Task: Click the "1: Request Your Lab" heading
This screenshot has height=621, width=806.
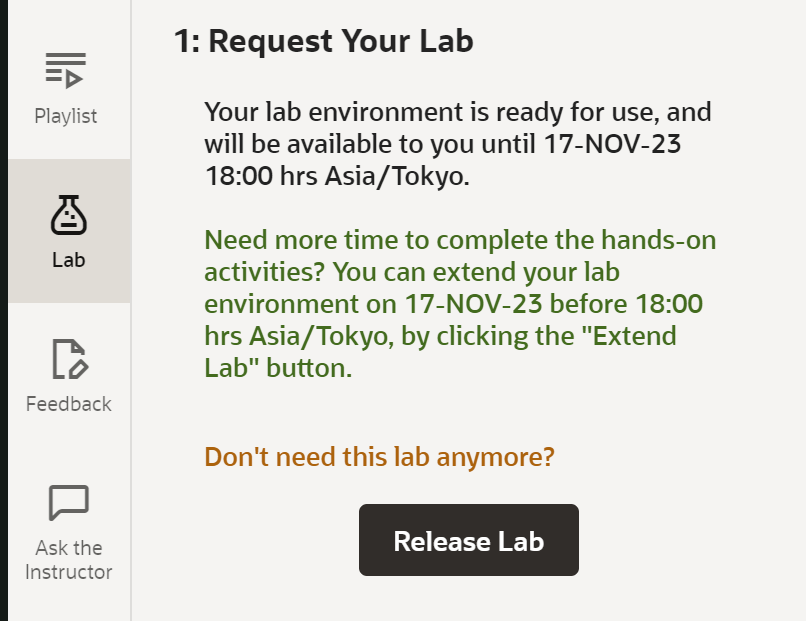Action: tap(323, 42)
